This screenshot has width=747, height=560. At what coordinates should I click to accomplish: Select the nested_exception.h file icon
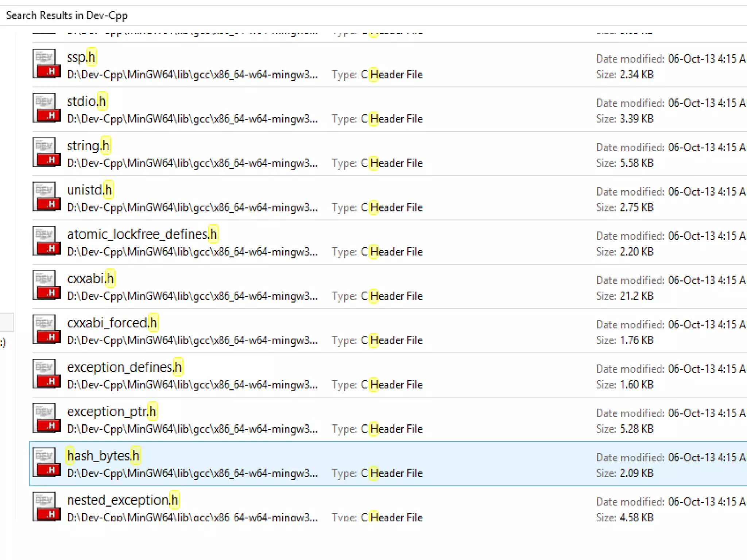pos(46,507)
